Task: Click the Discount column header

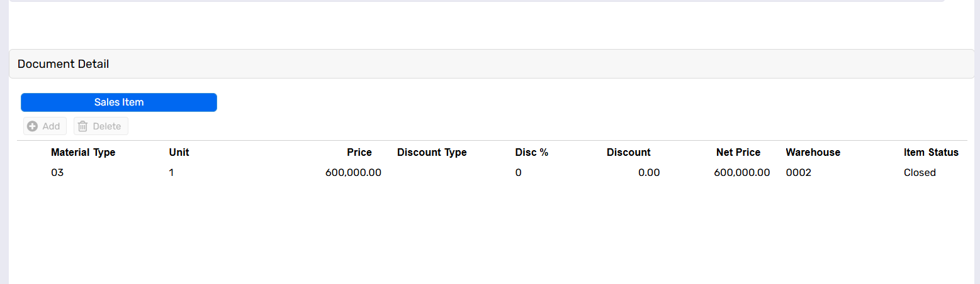Action: pyautogui.click(x=629, y=152)
